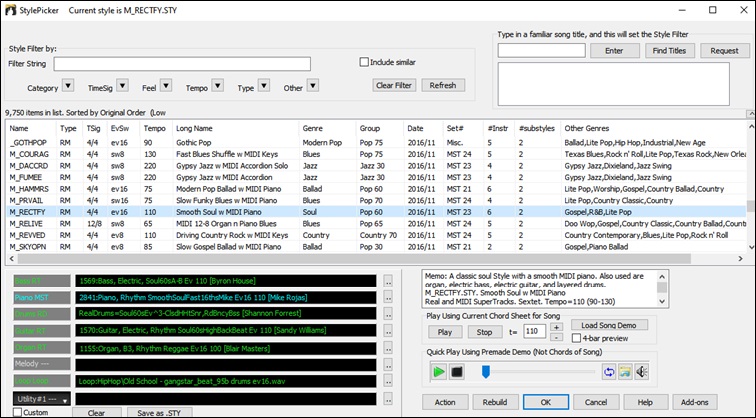
Task: Enable the Include similar checkbox
Action: 364,62
